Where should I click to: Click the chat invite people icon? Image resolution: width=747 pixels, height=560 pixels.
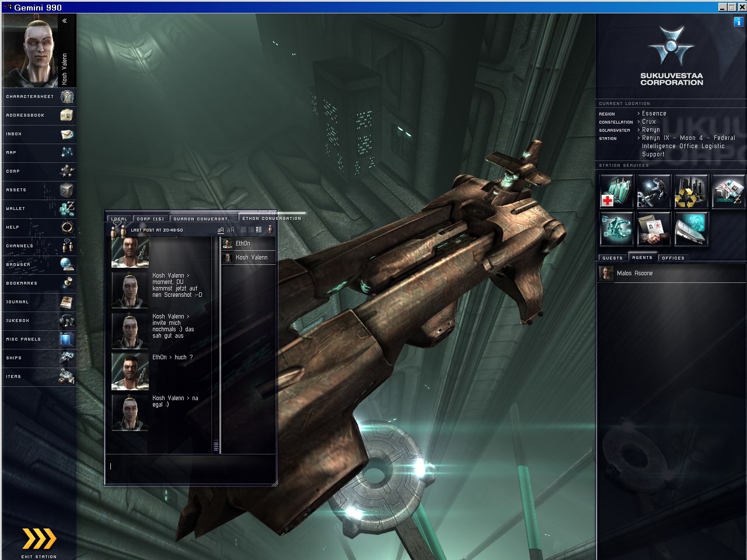coord(120,229)
